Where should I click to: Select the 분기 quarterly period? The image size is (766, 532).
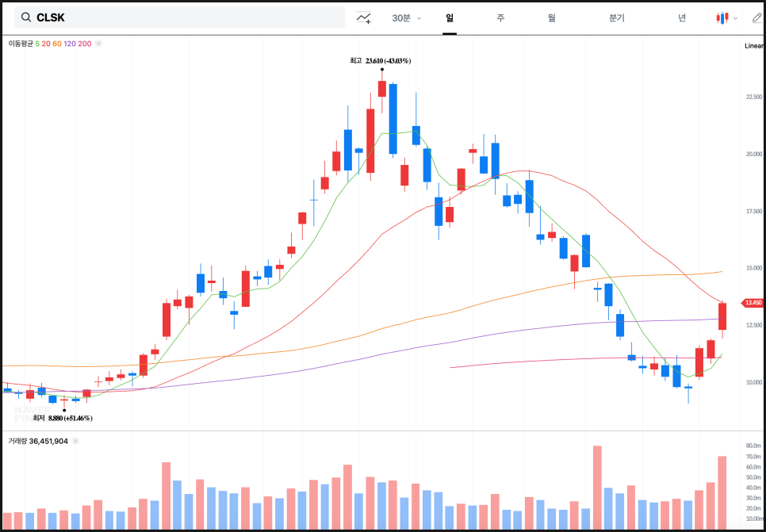point(616,17)
